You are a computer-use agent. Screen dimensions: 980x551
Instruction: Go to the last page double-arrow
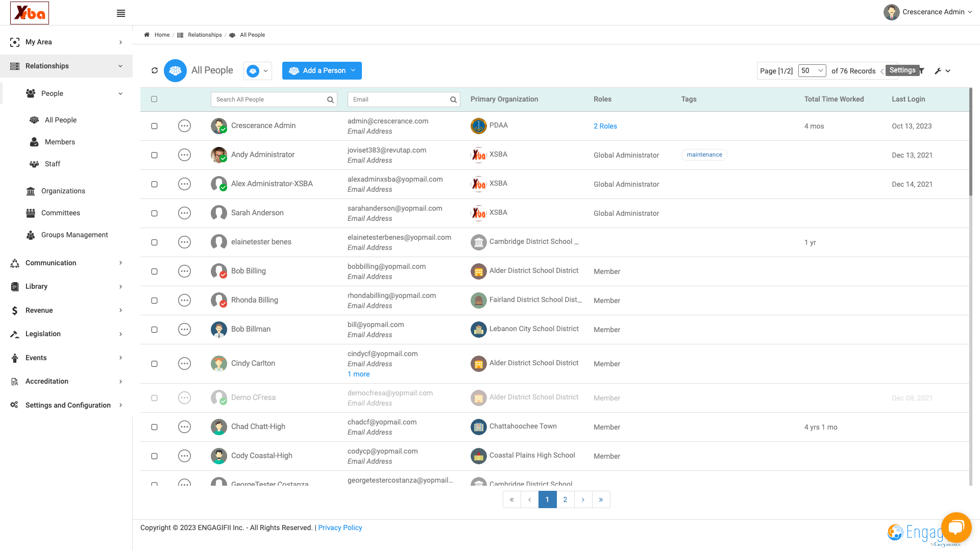point(601,499)
